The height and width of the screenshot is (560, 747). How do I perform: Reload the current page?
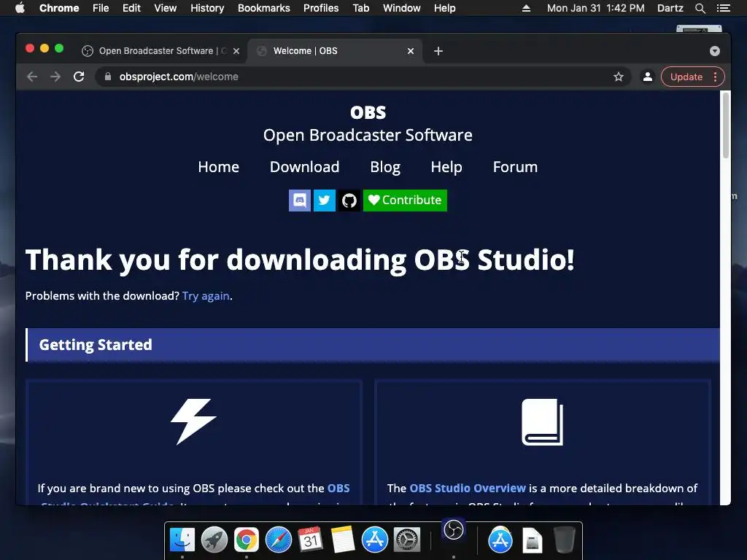point(79,77)
